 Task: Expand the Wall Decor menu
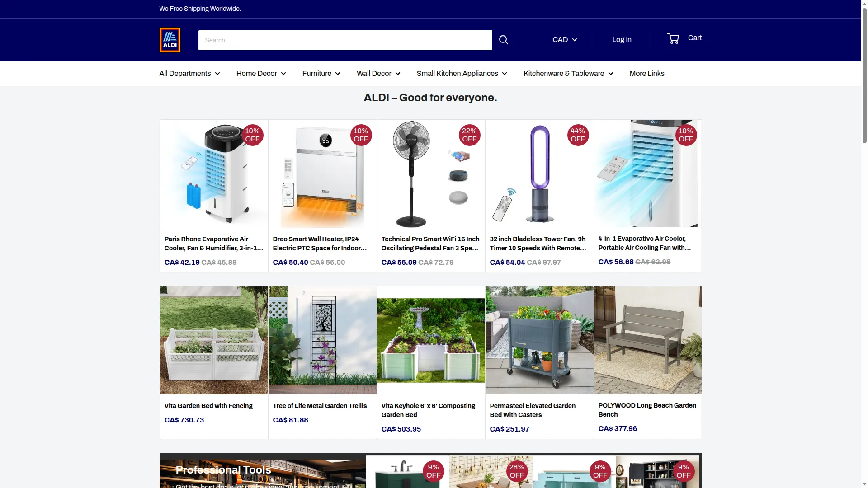pyautogui.click(x=378, y=73)
